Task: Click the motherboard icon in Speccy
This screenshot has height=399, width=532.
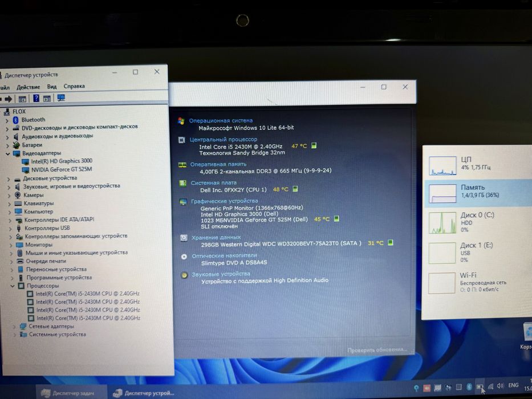Action: pos(183,183)
